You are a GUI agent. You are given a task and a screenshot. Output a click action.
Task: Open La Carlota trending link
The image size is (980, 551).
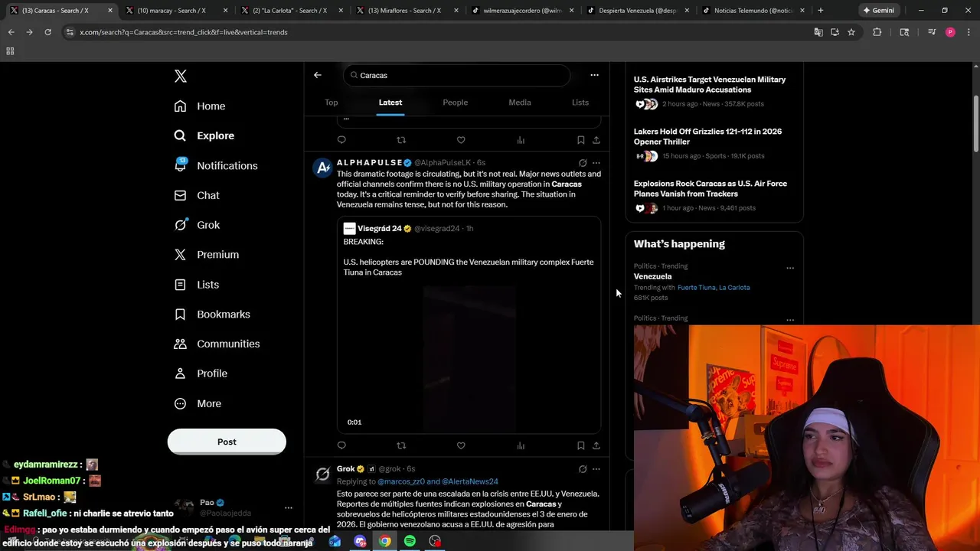coord(734,288)
